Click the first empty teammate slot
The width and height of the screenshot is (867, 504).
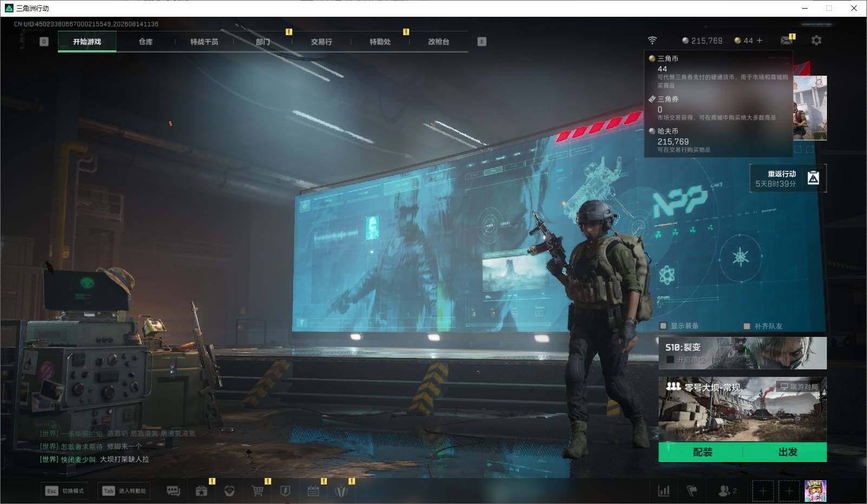[x=763, y=491]
